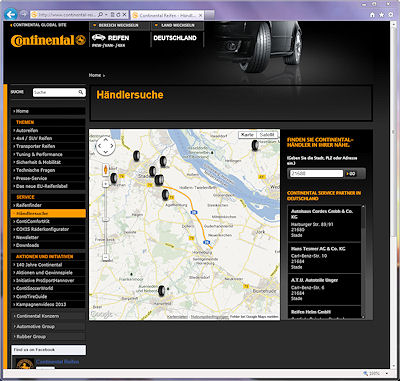Viewport: 400px width, 381px height.
Task: Open browser tools gear icon
Action: coord(391,15)
